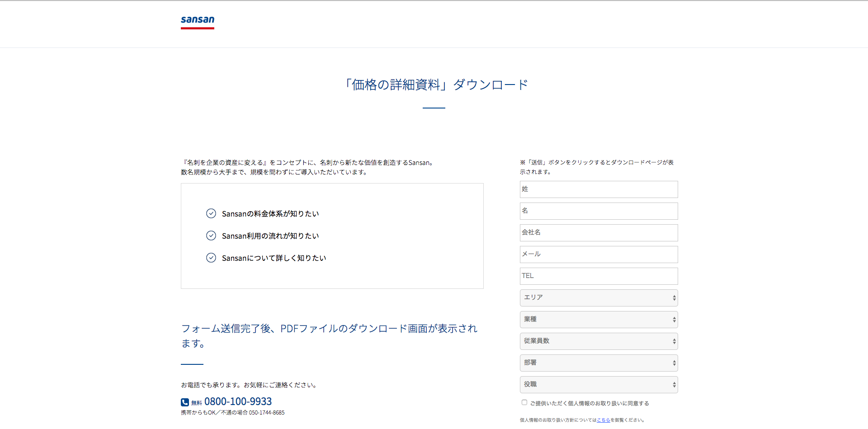Click the text お電話でも承ります。お気軽にご連絡ください。
The image size is (868, 429).
250,385
